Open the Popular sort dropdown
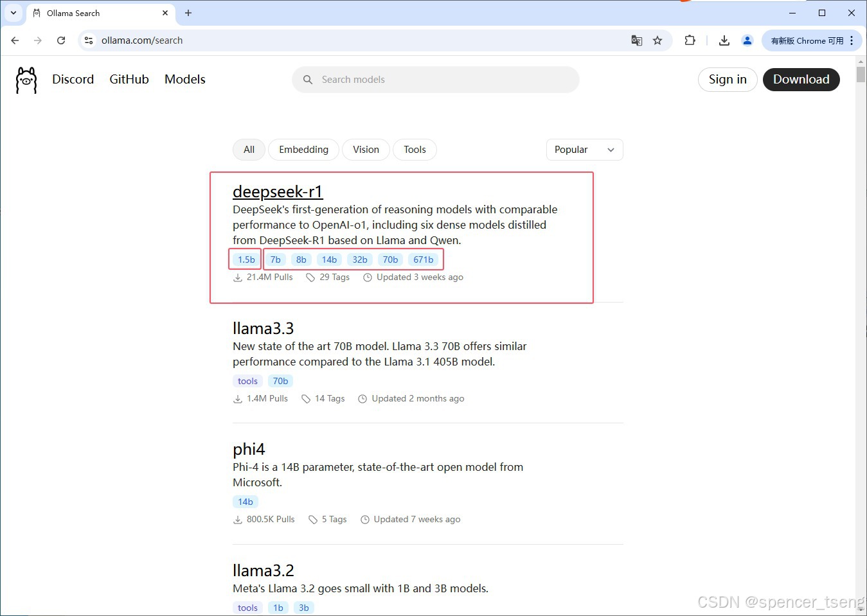 coord(584,150)
